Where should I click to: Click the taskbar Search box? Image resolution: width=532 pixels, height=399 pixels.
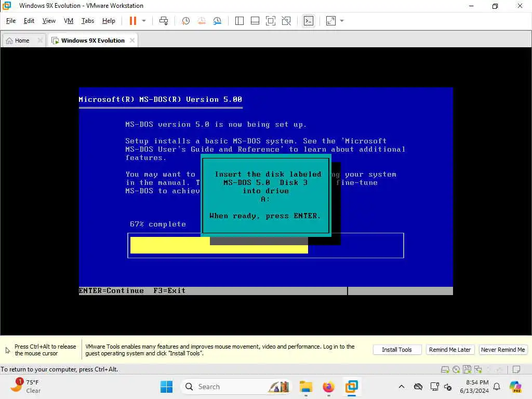(236, 387)
